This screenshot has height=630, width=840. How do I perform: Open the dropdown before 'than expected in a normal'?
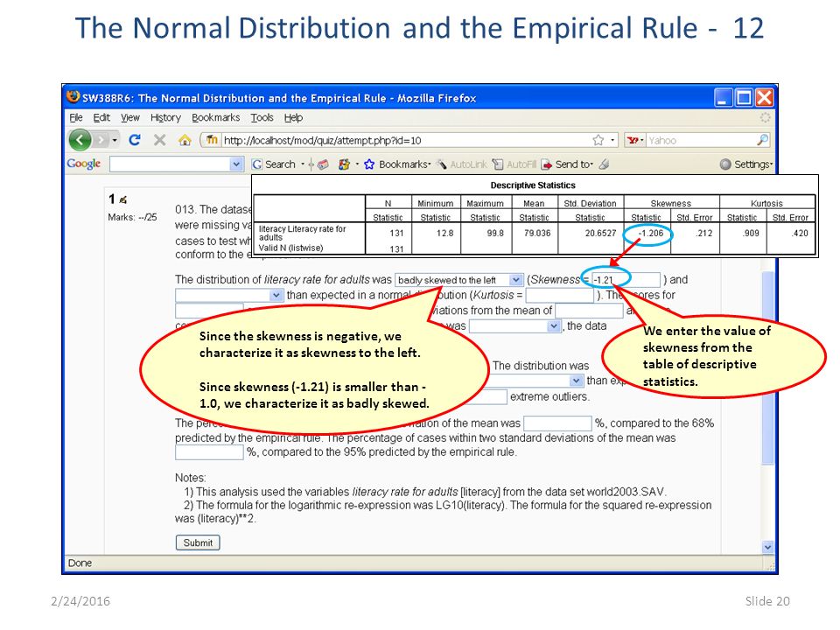pos(228,295)
